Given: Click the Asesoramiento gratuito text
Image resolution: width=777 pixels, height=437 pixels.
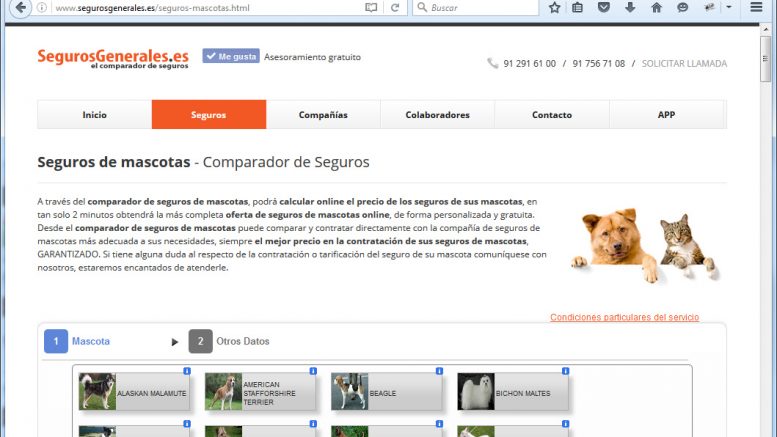Looking at the screenshot, I should (312, 57).
